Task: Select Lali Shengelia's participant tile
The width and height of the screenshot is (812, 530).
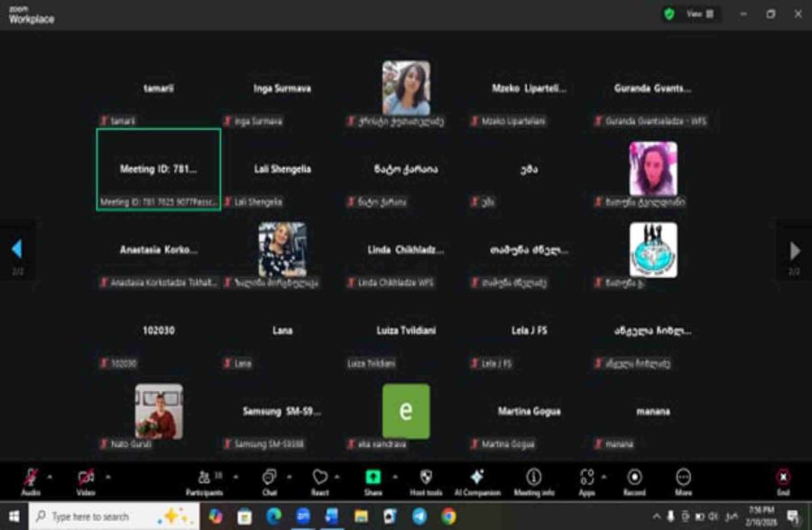Action: tap(282, 170)
